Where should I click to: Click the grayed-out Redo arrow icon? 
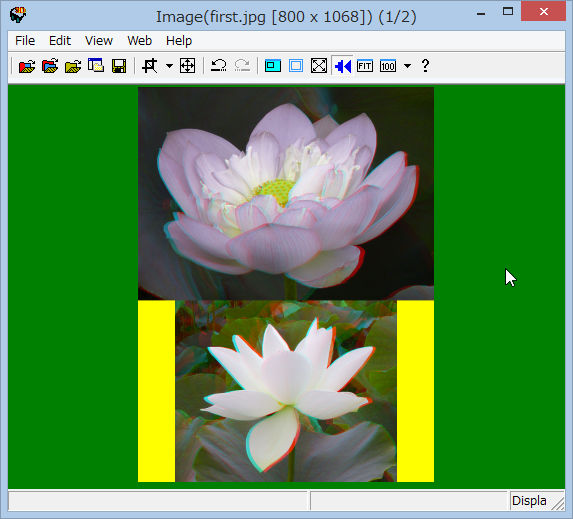pos(242,66)
